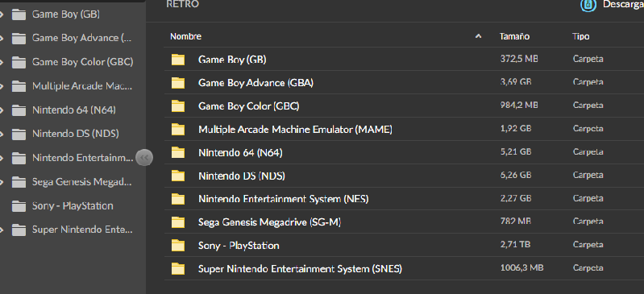Image resolution: width=644 pixels, height=294 pixels.
Task: Select Nintendo 64 (N64) label in sidebar tree
Action: tap(74, 110)
